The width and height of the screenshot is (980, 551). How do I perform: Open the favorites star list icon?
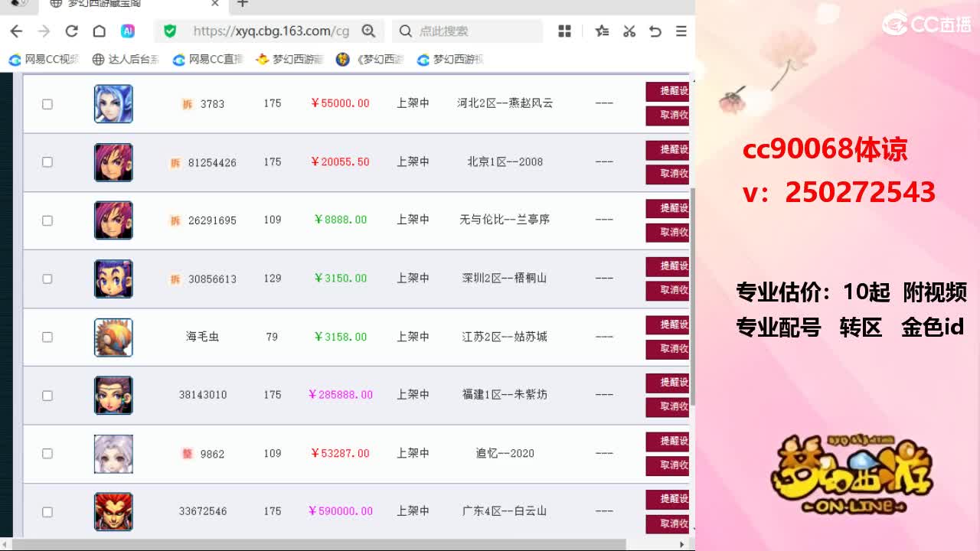[x=603, y=31]
